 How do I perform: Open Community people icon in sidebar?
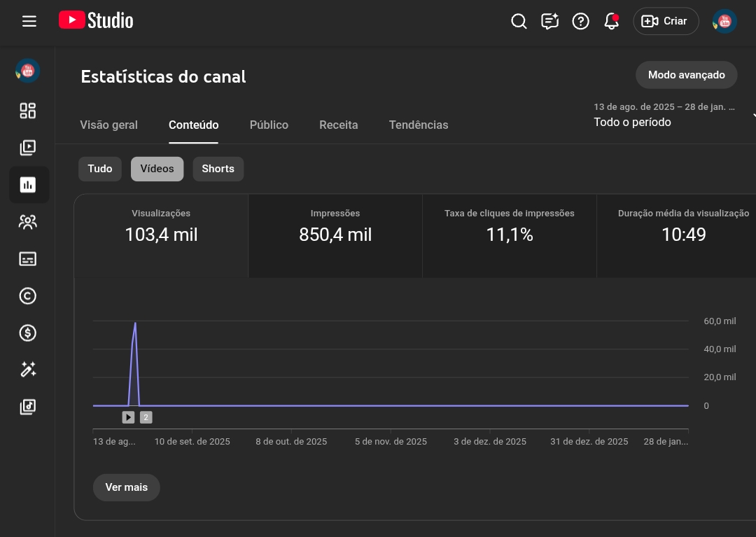tap(28, 222)
